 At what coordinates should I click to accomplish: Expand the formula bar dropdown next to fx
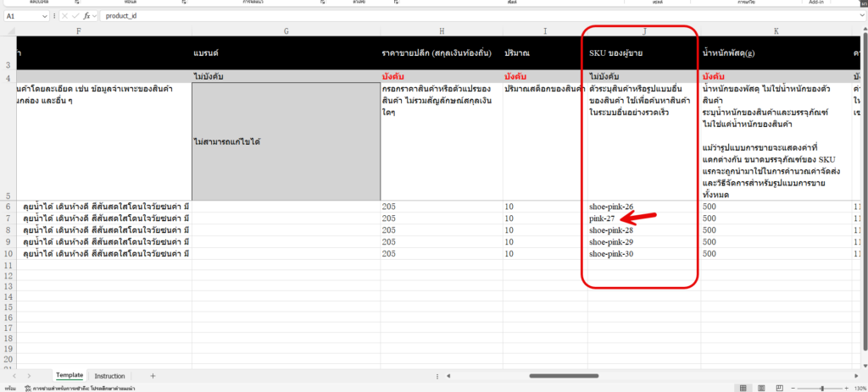click(95, 16)
